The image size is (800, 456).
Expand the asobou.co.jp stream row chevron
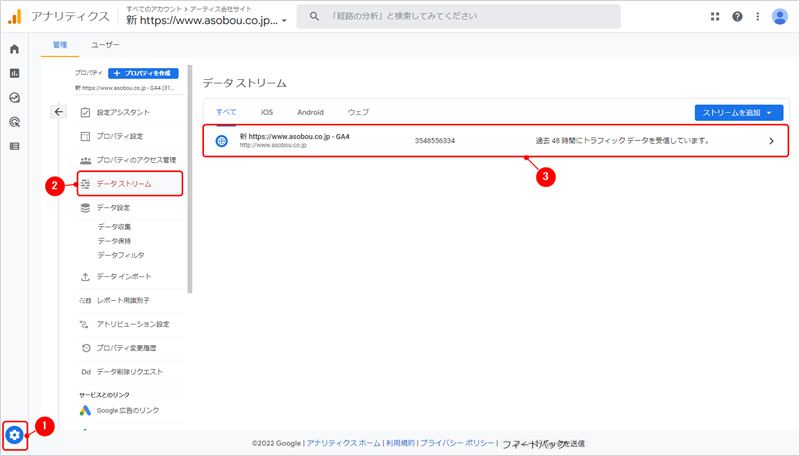tap(771, 141)
